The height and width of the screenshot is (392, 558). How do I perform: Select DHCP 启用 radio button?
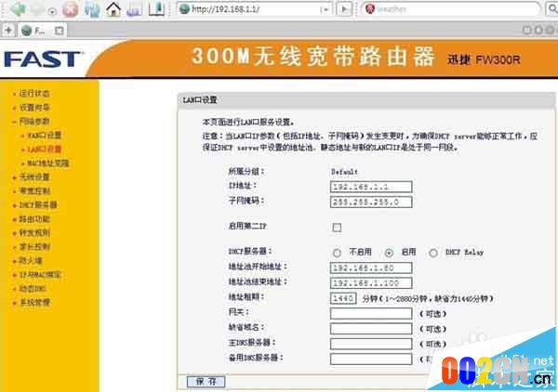point(389,253)
